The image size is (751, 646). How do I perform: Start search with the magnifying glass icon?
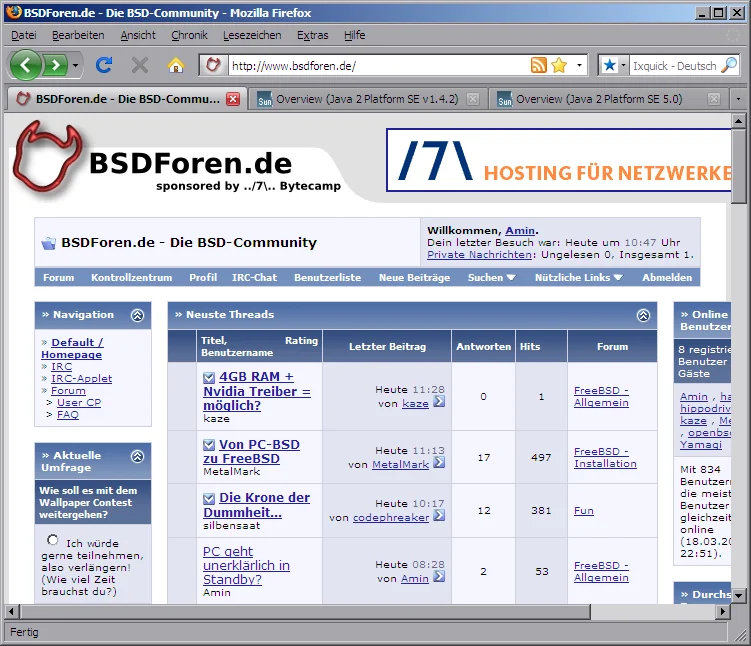(x=729, y=65)
